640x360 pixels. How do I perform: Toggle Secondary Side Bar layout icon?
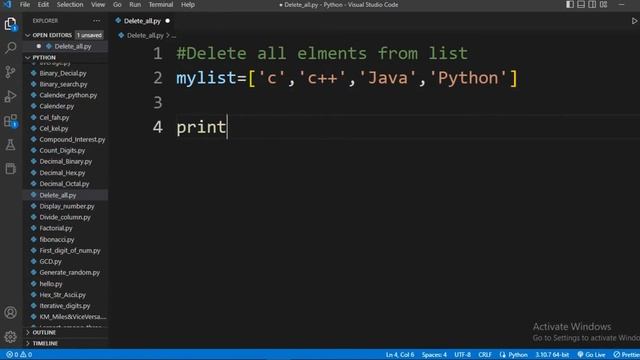pos(592,4)
